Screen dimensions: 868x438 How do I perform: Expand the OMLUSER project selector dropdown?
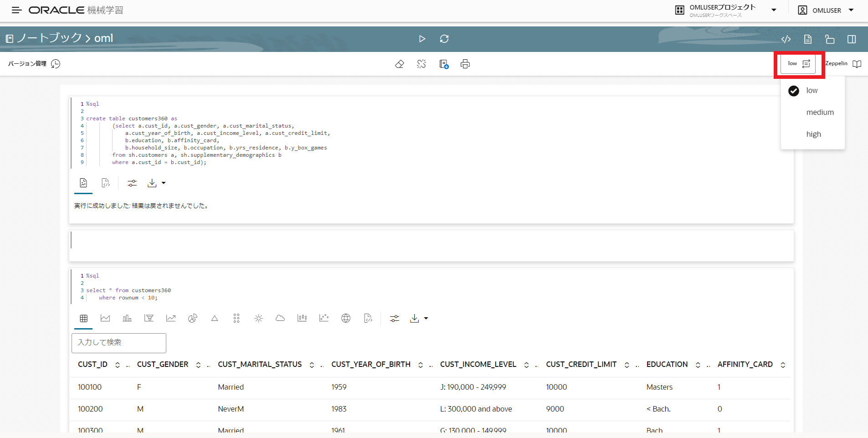point(773,9)
